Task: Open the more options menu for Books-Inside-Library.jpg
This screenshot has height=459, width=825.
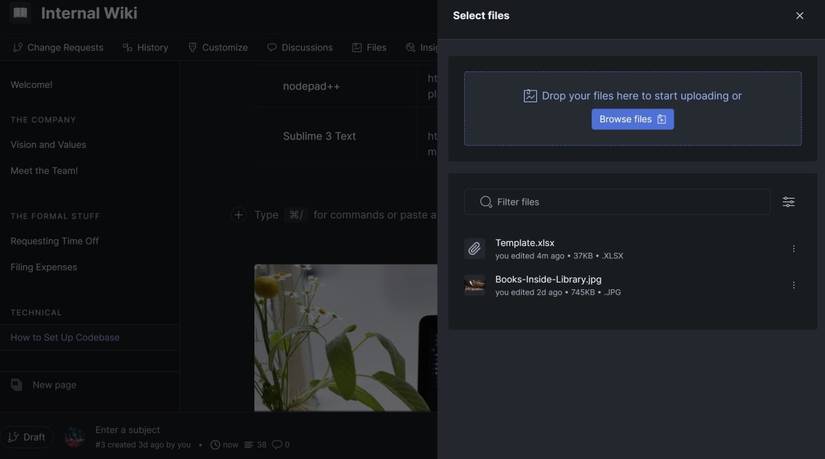Action: pos(793,285)
